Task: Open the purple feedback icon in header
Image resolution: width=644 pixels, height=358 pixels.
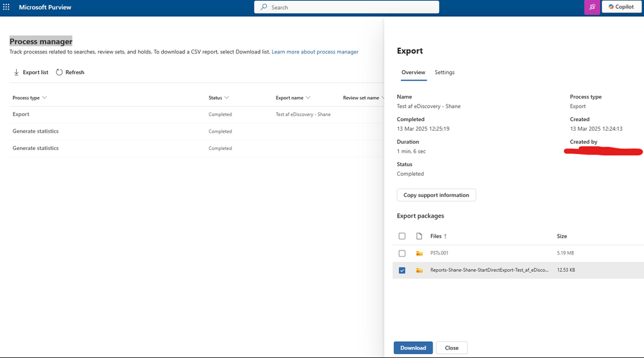Action: [592, 7]
